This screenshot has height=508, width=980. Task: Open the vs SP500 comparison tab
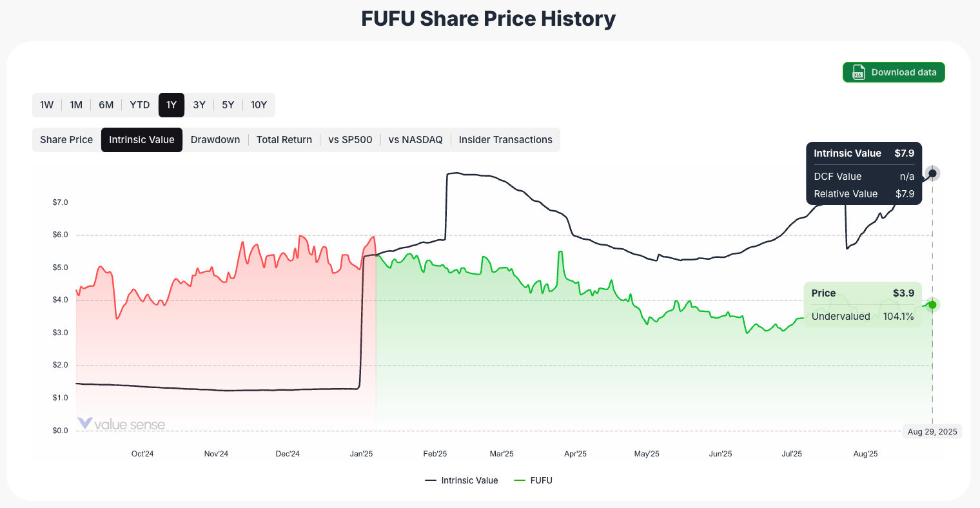351,139
